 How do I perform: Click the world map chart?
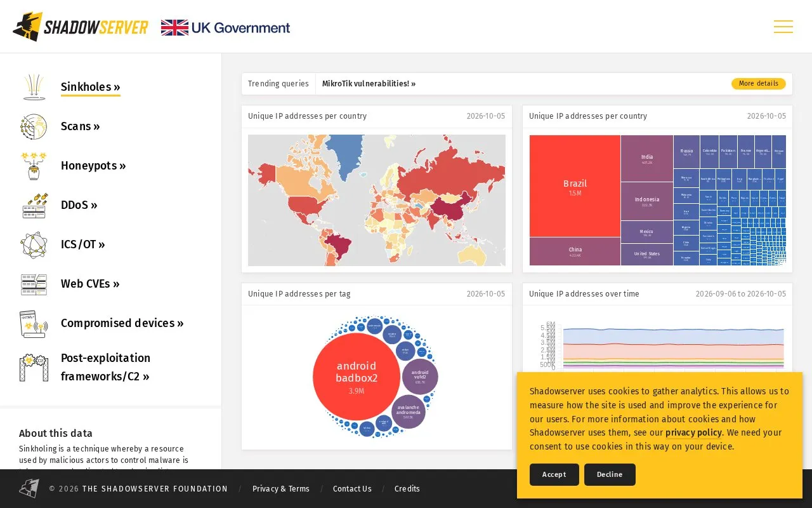377,200
